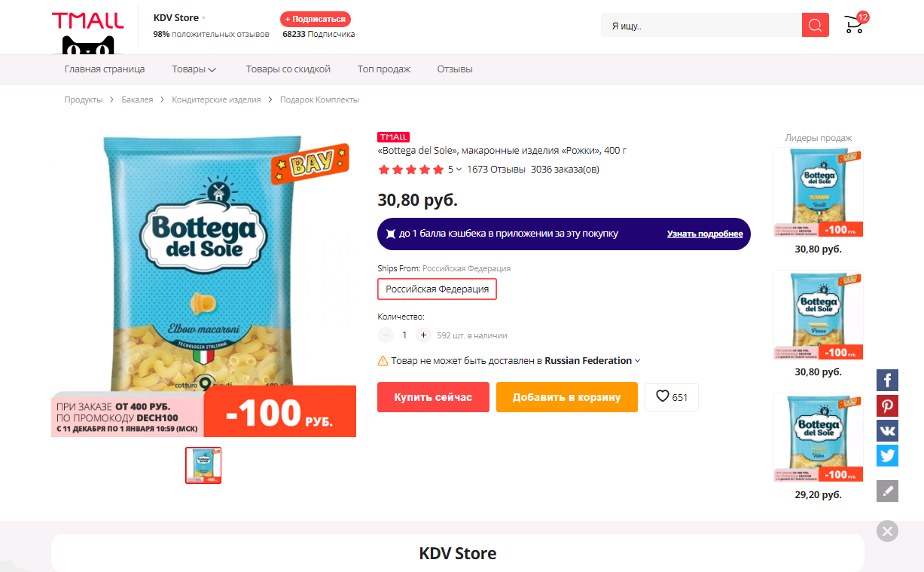Click the Купить сейчас button
Screen dimensions: 924x572
coord(433,397)
